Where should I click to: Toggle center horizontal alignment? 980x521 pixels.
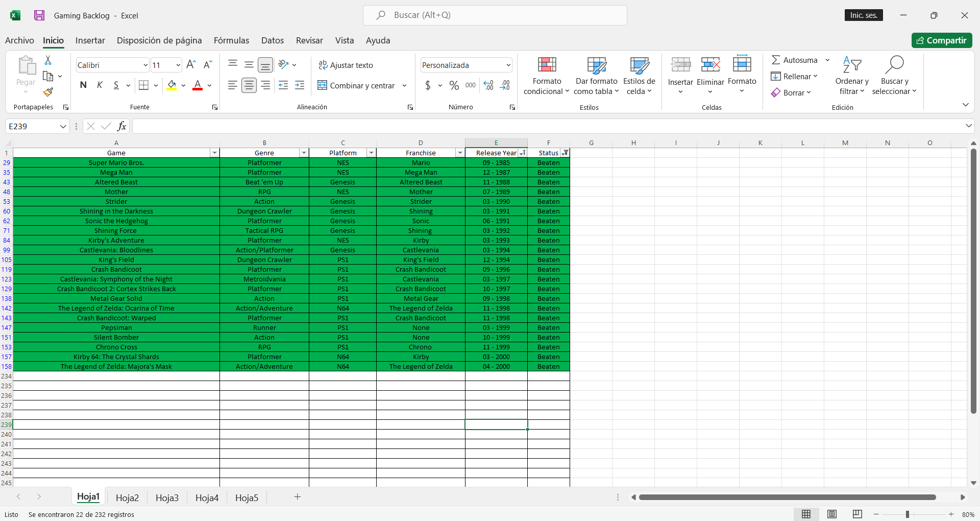[x=249, y=85]
